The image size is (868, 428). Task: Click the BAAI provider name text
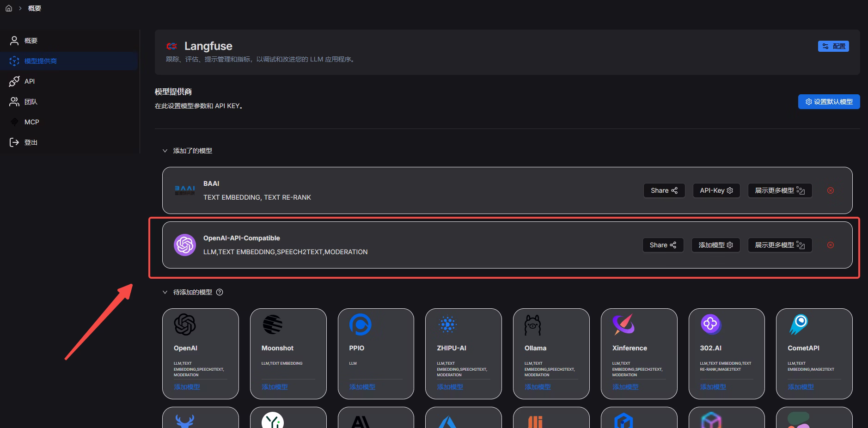click(x=211, y=183)
